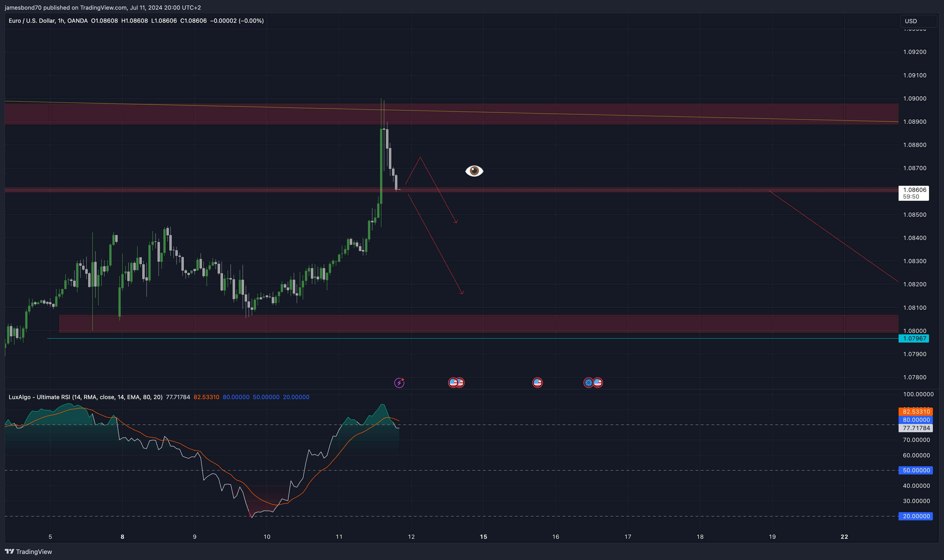The width and height of the screenshot is (944, 560).
Task: Open the EU flag economic event icon
Action: pos(588,383)
